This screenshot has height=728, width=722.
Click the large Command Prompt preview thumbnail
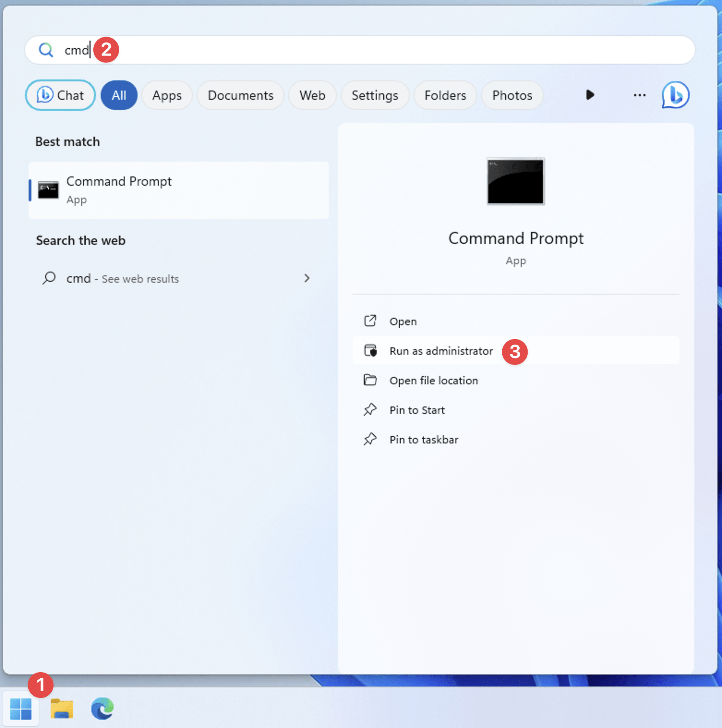[516, 181]
